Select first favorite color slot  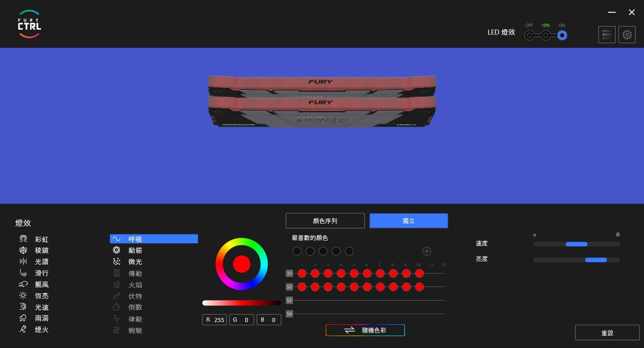point(297,251)
